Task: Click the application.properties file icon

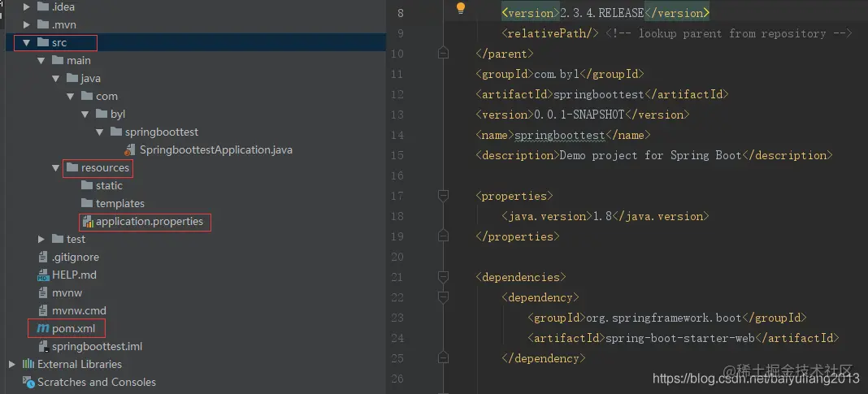Action: (x=88, y=222)
